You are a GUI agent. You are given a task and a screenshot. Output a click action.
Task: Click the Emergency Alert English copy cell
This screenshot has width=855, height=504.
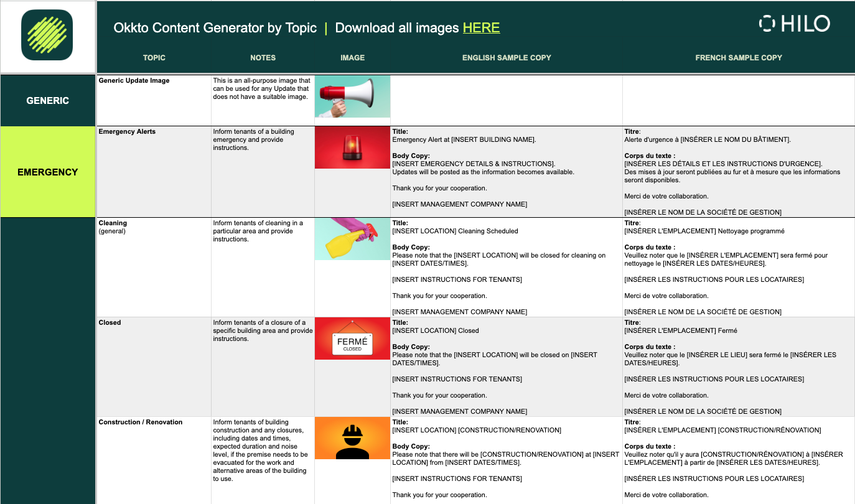pos(507,172)
